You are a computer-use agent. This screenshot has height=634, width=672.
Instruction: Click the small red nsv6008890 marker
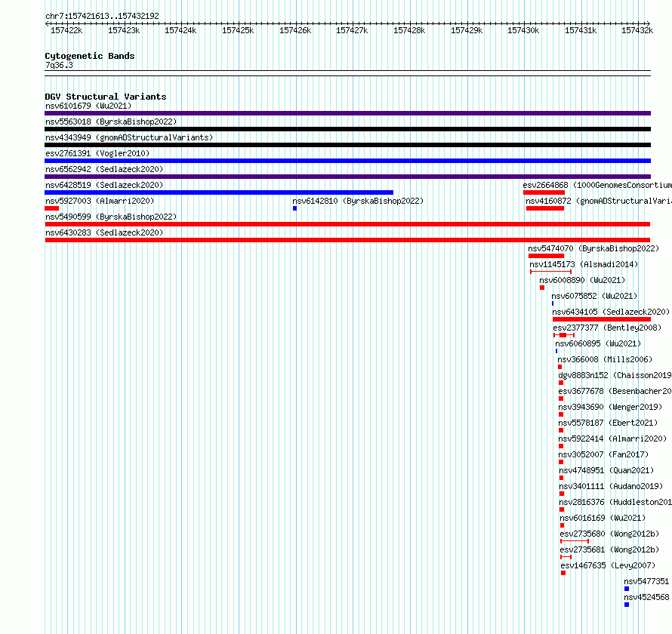click(542, 288)
